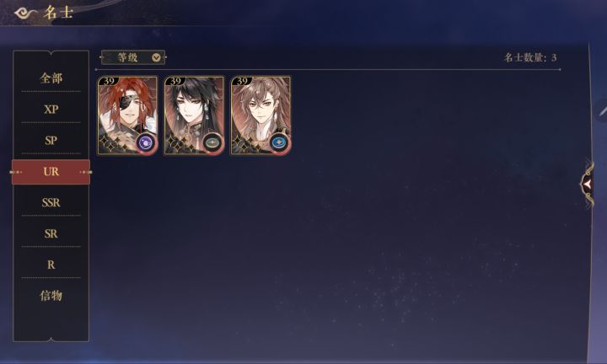Show the SR rarity list
The image size is (607, 364).
[51, 233]
